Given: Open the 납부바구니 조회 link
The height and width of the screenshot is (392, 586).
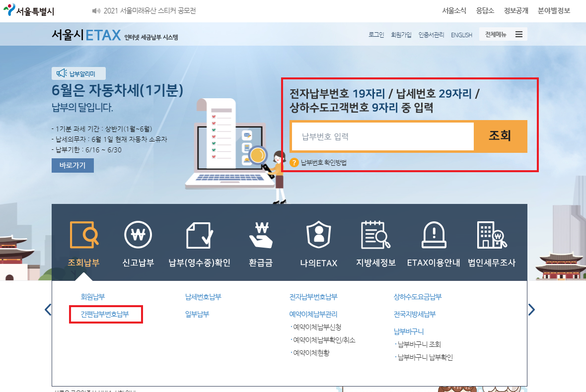Looking at the screenshot, I should coord(419,344).
